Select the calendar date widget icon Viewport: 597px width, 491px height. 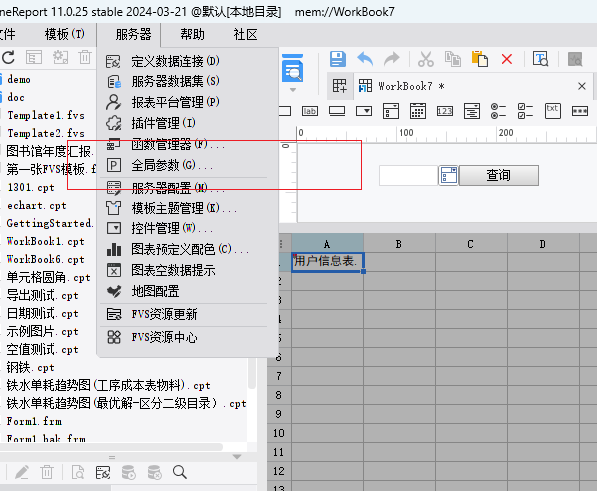coord(418,111)
